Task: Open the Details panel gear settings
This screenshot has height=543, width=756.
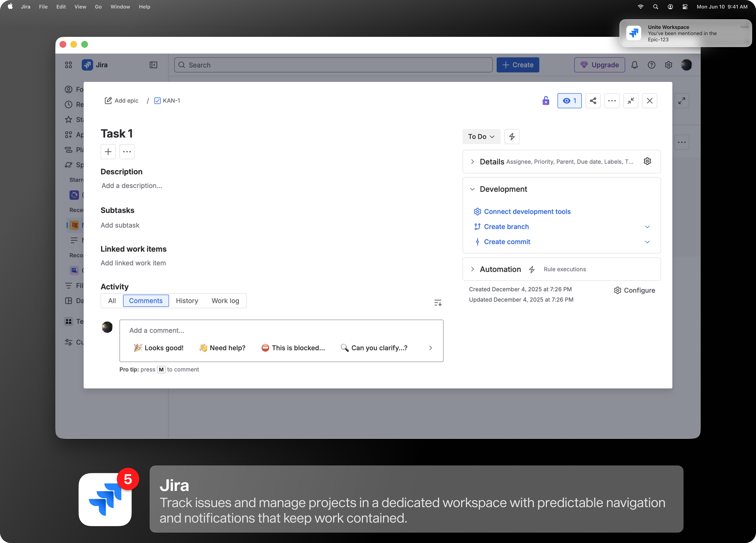Action: click(x=647, y=161)
